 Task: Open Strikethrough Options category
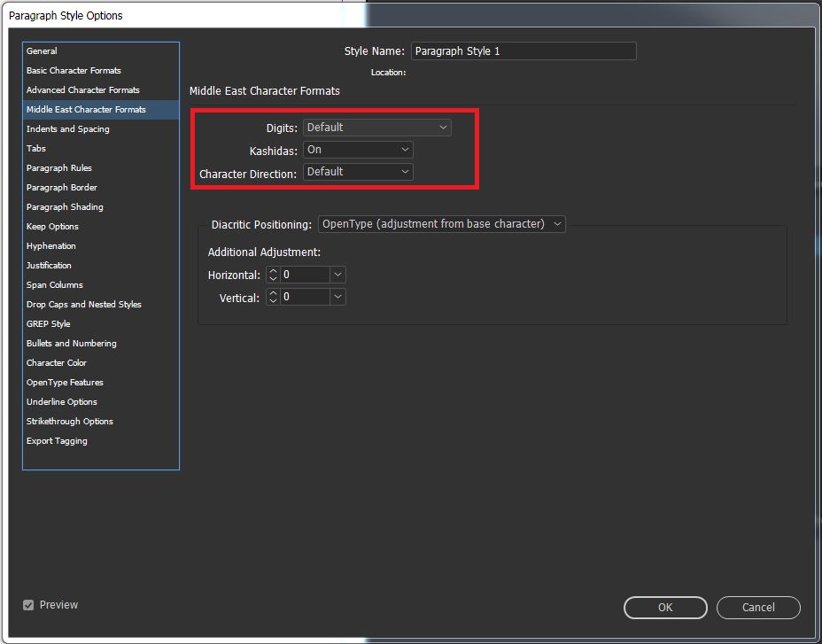[x=101, y=421]
